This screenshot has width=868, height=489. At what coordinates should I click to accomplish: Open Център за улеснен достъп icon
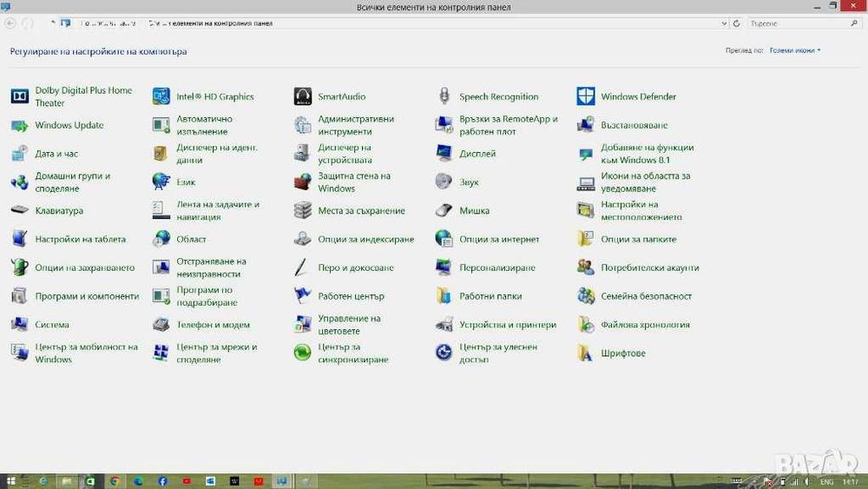coord(444,353)
